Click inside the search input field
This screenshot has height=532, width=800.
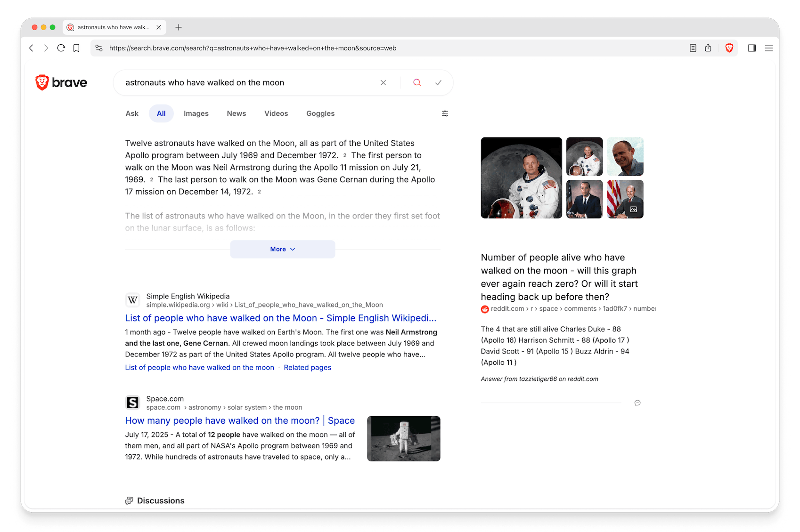click(245, 82)
